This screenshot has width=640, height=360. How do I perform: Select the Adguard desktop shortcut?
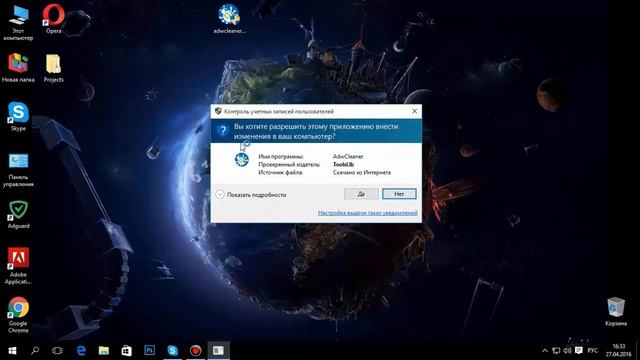[x=18, y=214]
